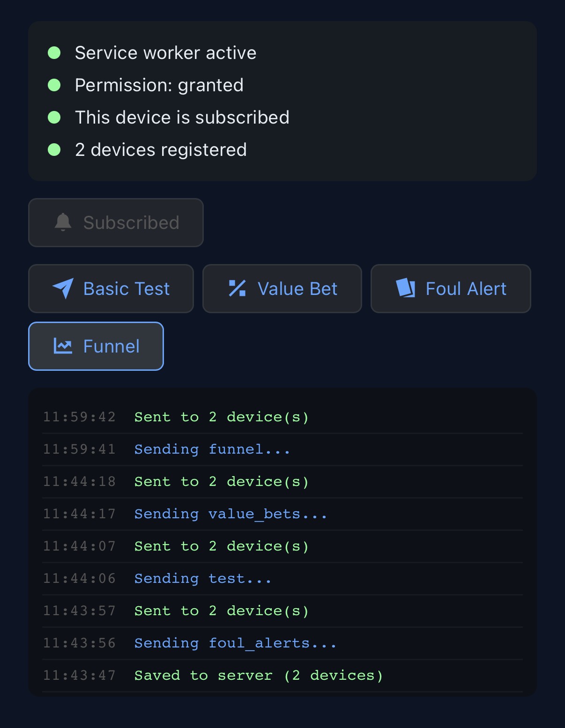Trigger a Value Bet notification
The height and width of the screenshot is (728, 565).
pyautogui.click(x=282, y=288)
